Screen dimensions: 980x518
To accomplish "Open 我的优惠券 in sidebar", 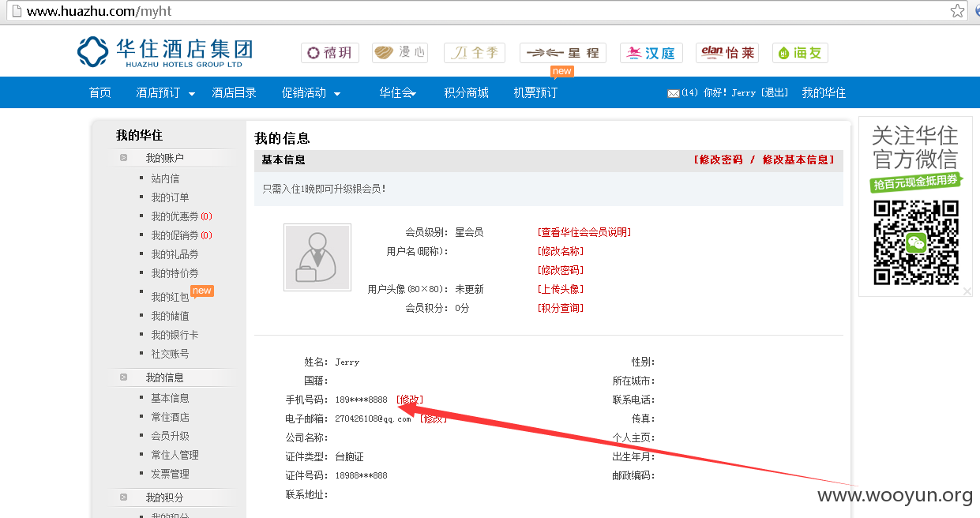I will coord(175,216).
